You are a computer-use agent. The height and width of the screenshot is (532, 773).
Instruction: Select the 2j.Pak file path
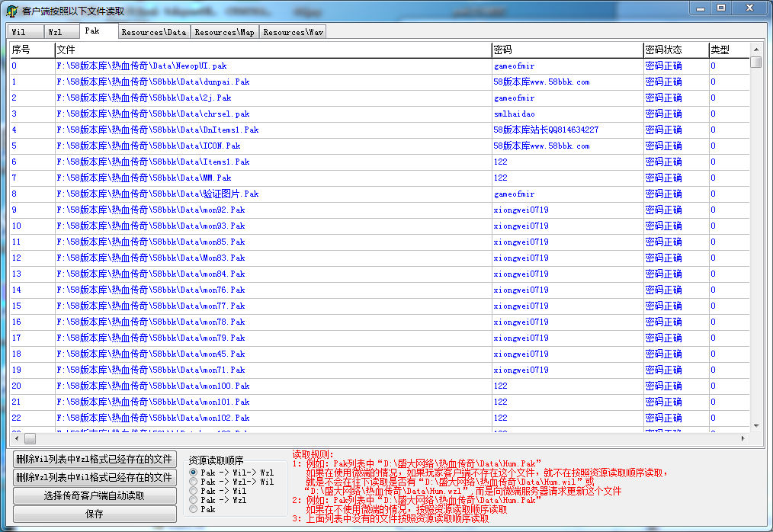click(144, 98)
